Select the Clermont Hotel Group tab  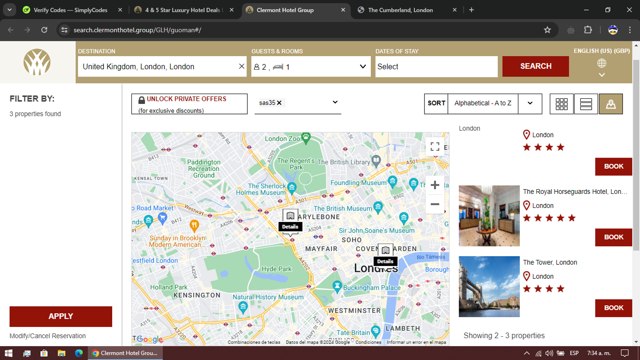(x=296, y=10)
